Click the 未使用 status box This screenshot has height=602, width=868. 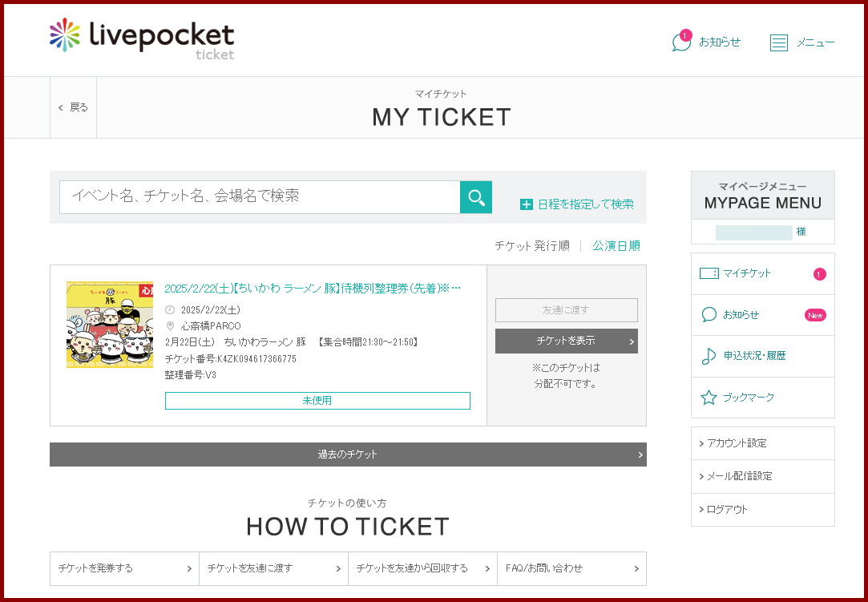pos(317,401)
